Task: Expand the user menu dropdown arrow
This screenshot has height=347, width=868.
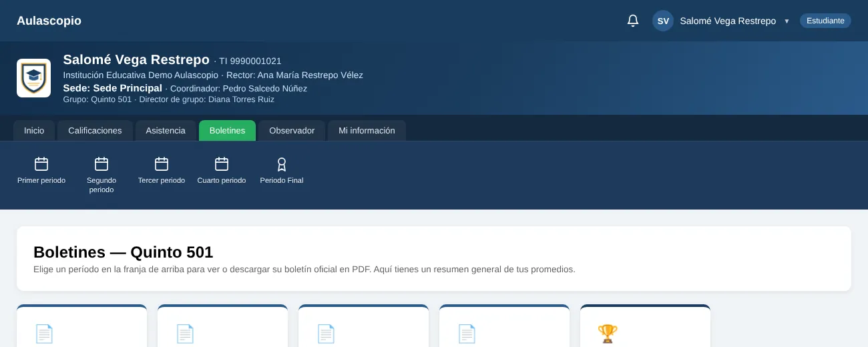Action: pyautogui.click(x=787, y=21)
